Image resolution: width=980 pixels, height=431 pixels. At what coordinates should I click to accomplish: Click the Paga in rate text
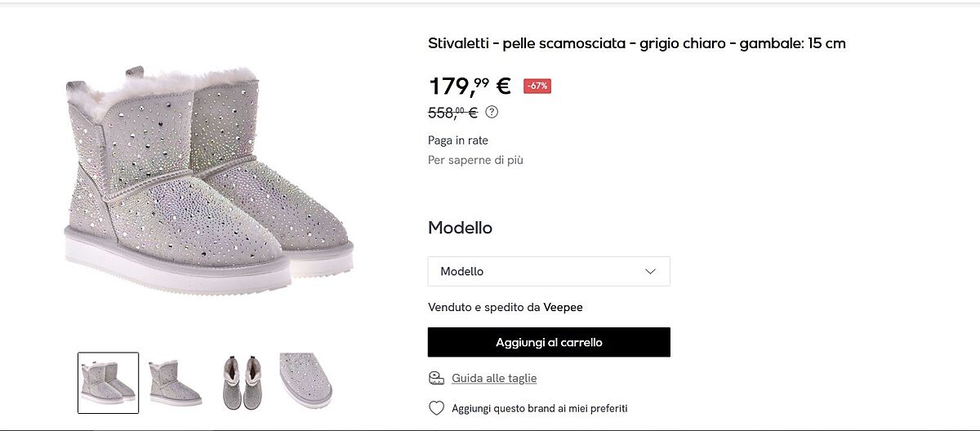(458, 140)
